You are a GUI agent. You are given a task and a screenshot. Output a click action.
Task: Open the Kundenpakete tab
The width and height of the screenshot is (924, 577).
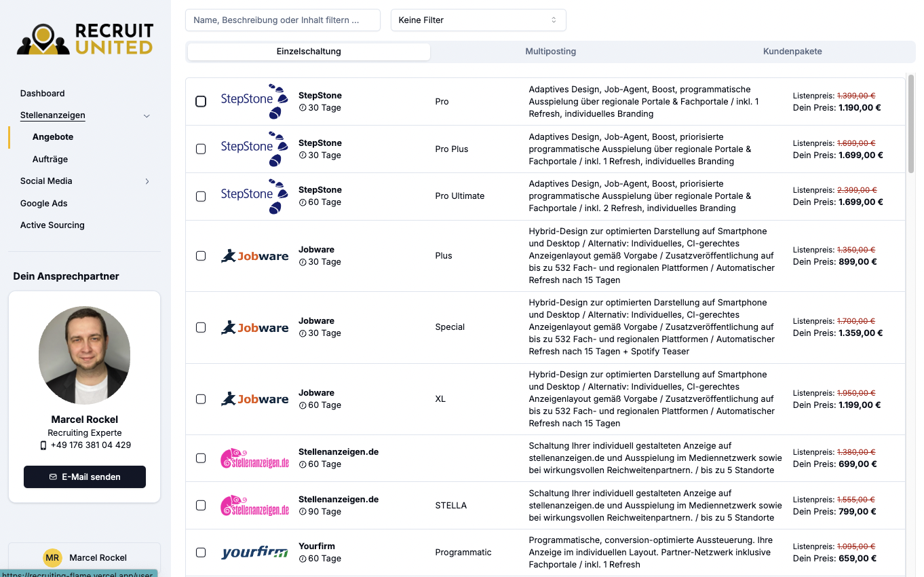coord(792,52)
